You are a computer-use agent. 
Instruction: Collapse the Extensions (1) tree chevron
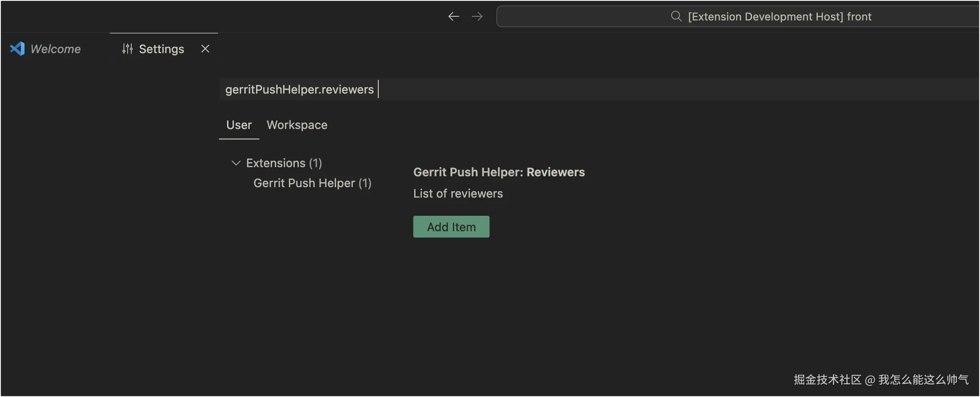[x=236, y=163]
